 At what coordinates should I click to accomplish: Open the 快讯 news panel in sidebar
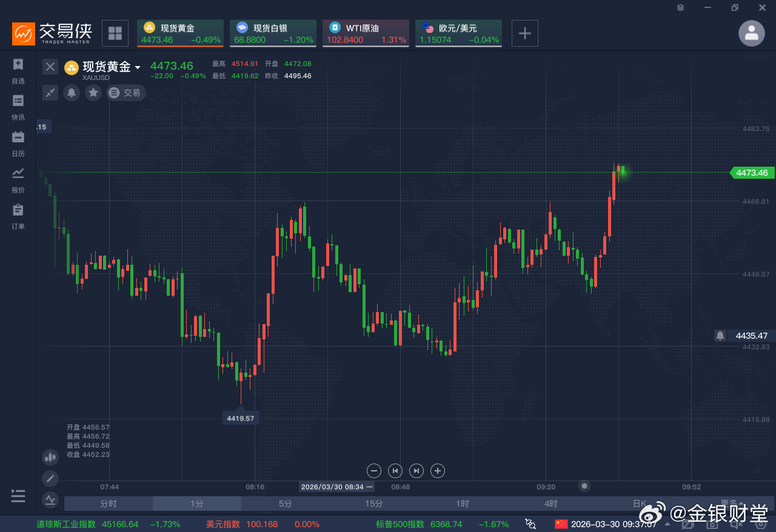(18, 106)
